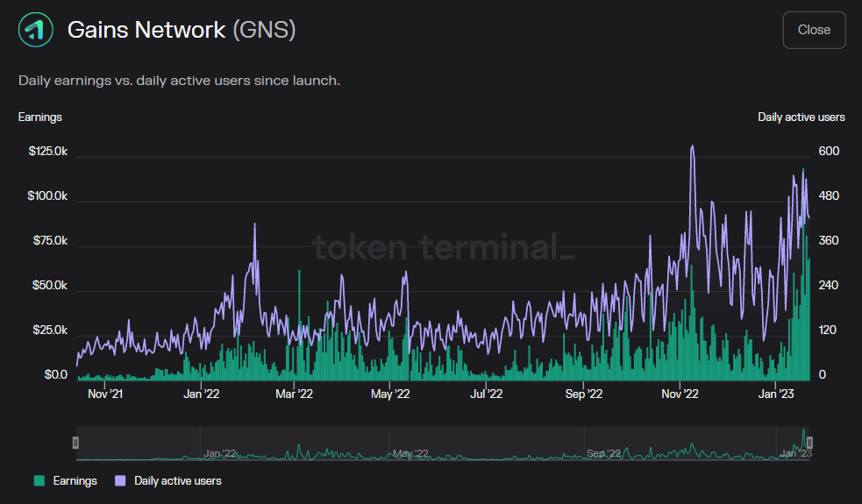The height and width of the screenshot is (504, 862).
Task: Click the Mar '22 x-axis label
Action: coord(294,394)
